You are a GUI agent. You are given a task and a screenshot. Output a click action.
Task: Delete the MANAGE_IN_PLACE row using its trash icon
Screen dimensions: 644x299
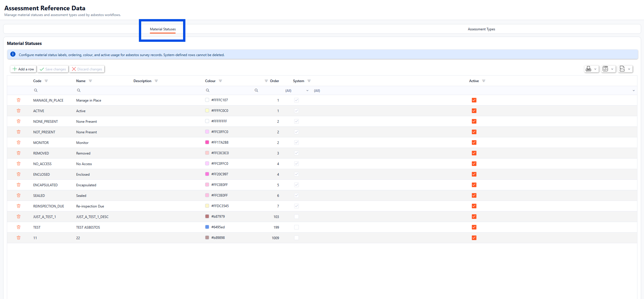click(x=19, y=100)
